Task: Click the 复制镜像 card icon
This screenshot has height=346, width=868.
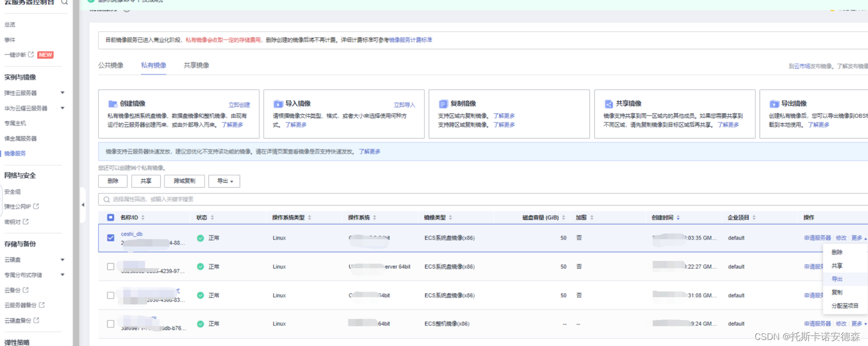Action: [443, 104]
